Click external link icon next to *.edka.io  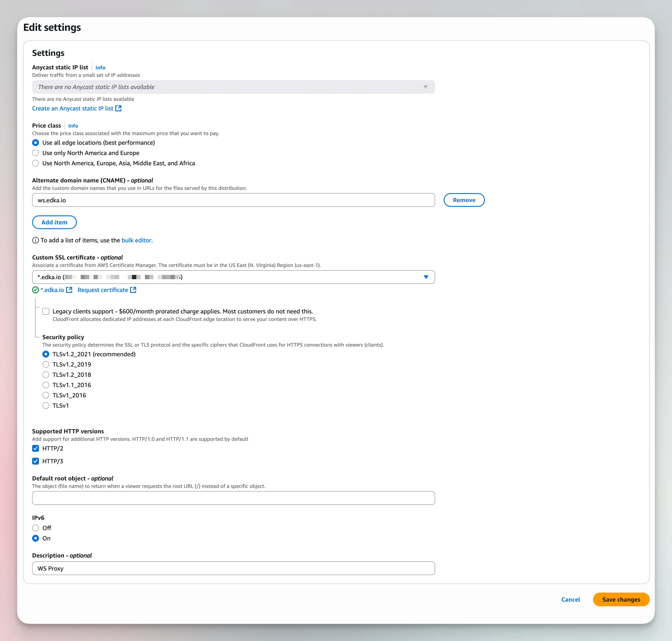(69, 290)
